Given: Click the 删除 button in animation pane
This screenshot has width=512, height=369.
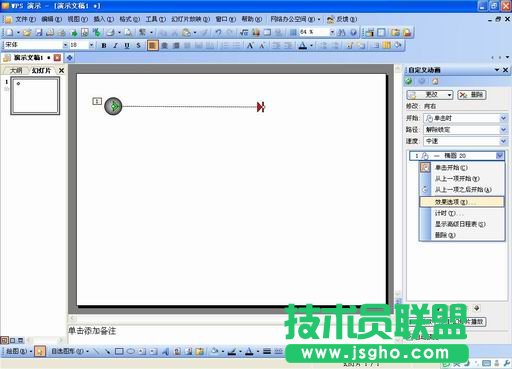Looking at the screenshot, I should pyautogui.click(x=472, y=95).
